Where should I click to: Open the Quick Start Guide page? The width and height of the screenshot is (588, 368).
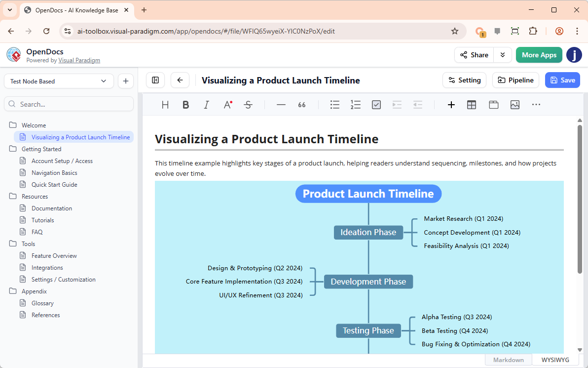pos(54,185)
